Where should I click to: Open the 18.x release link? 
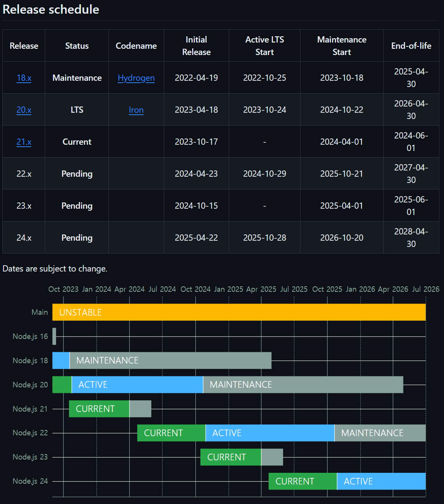(24, 78)
